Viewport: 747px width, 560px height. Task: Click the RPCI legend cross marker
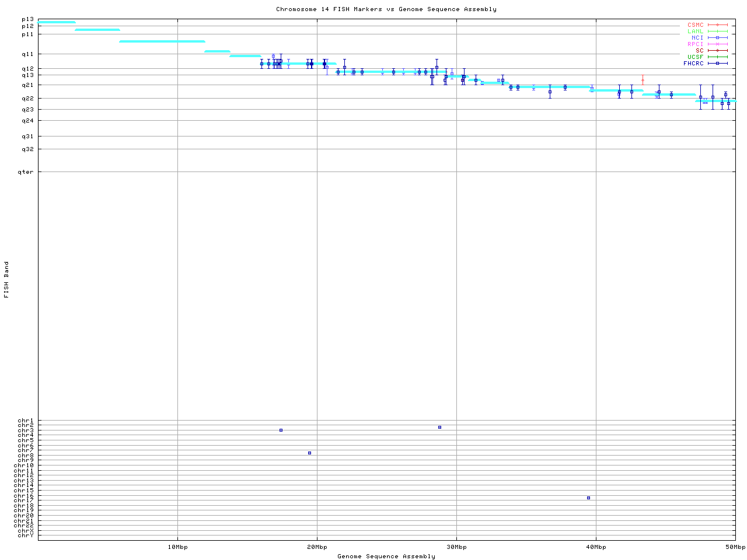point(717,44)
